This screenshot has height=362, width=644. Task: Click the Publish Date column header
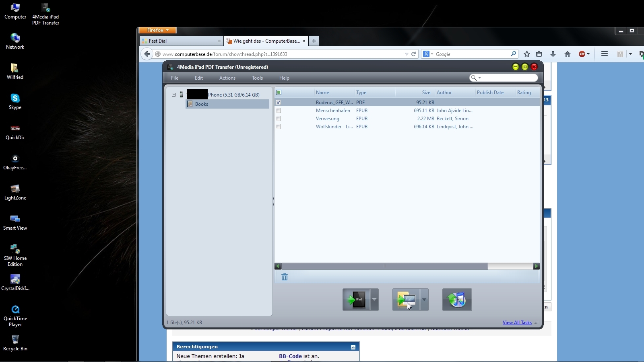click(495, 93)
